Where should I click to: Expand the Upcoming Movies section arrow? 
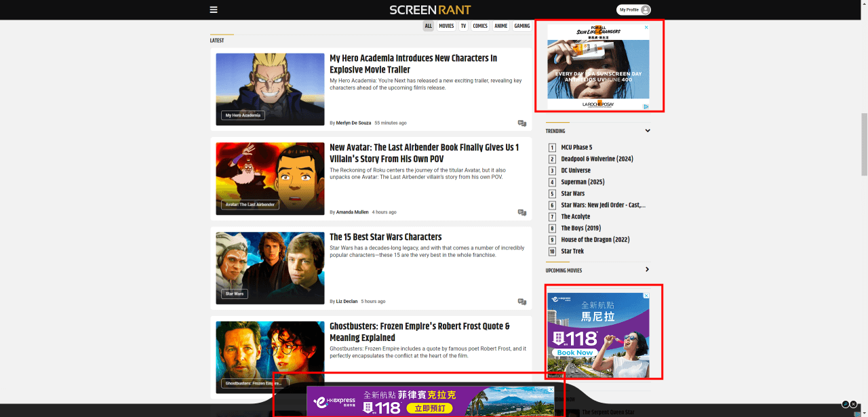point(648,270)
